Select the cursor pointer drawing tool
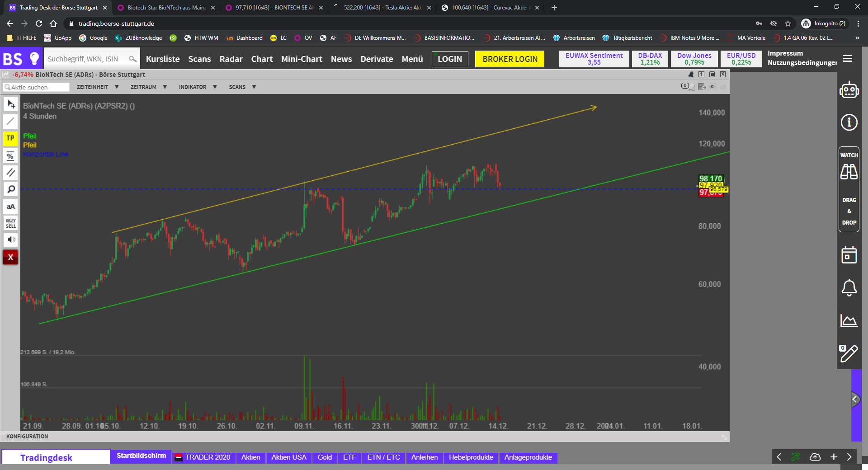This screenshot has width=868, height=470. point(10,104)
